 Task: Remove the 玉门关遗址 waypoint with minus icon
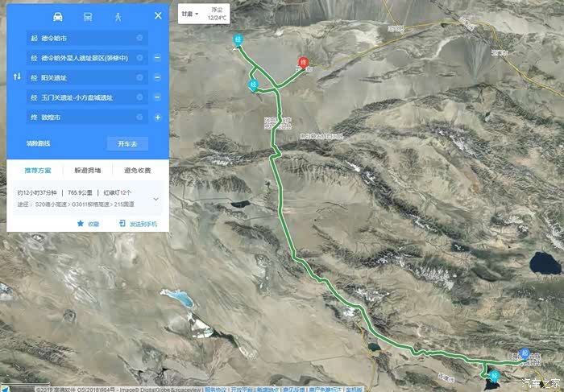click(x=158, y=97)
